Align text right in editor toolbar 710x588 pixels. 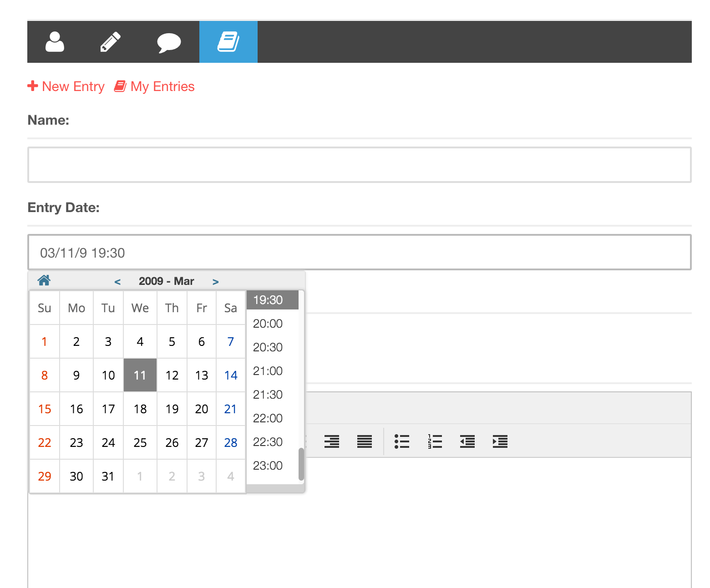point(331,441)
